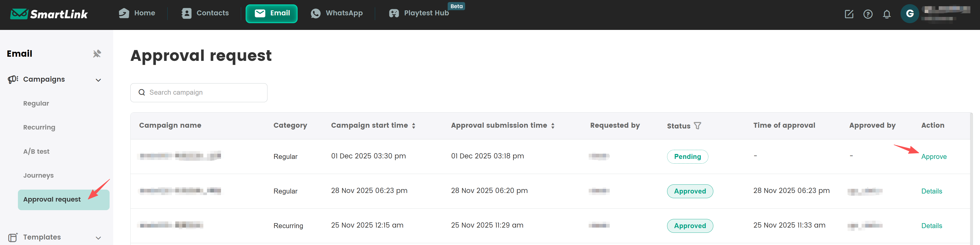Click the pin icon beside Email heading
The width and height of the screenshot is (980, 245).
(x=97, y=54)
